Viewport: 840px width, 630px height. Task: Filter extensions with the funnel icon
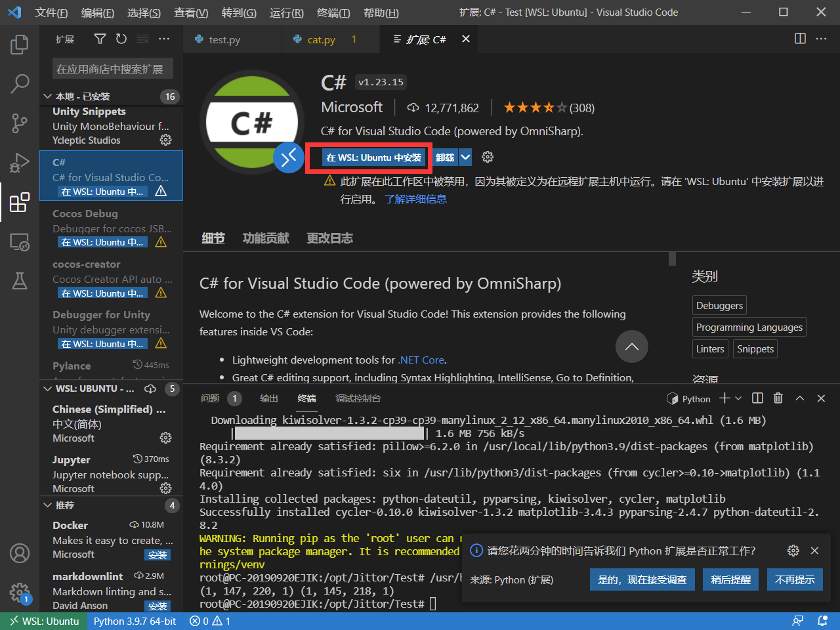100,39
